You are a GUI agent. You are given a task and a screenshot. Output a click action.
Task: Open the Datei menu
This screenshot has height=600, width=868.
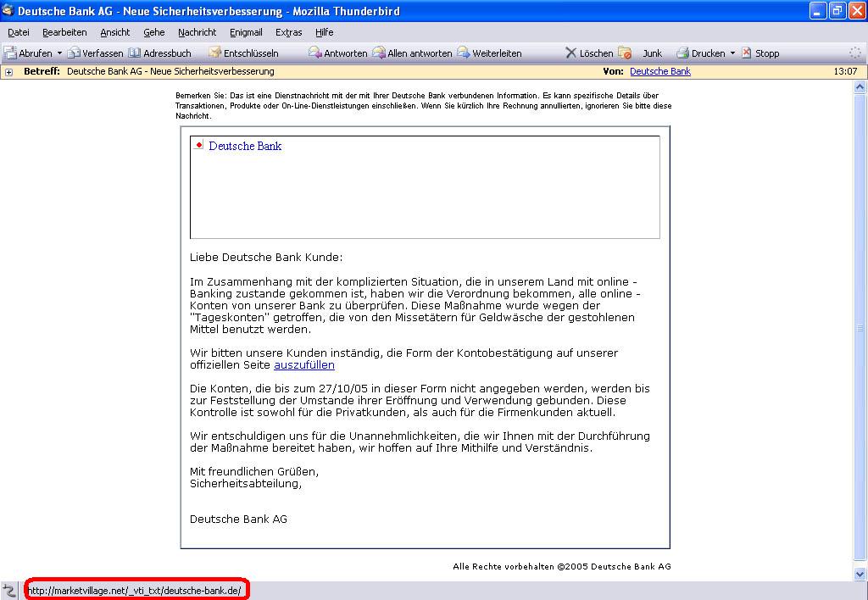pyautogui.click(x=19, y=32)
